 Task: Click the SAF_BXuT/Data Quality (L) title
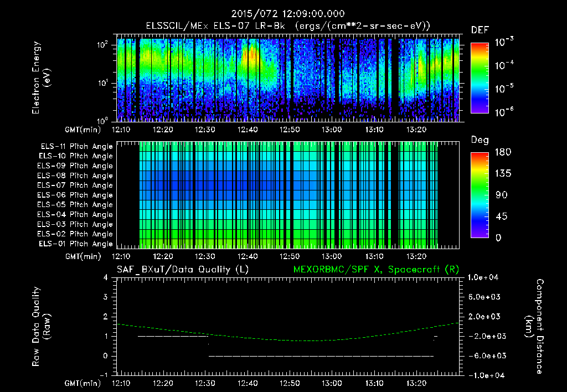[183, 270]
